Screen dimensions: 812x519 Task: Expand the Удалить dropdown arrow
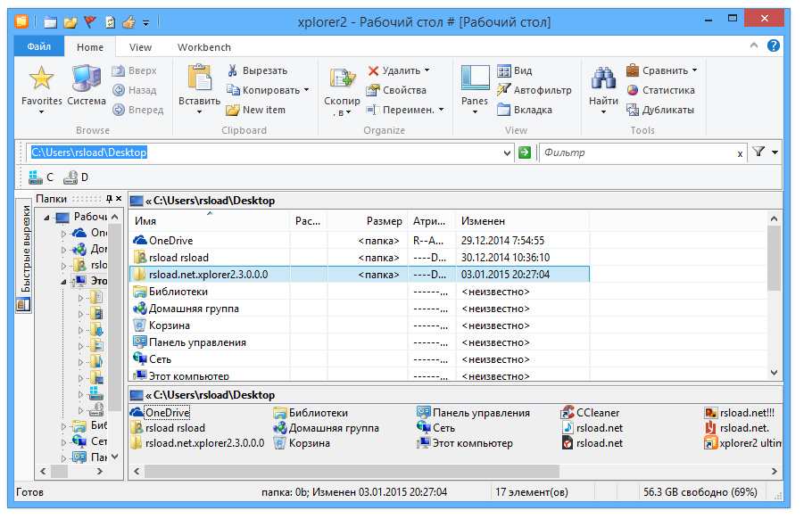point(427,70)
